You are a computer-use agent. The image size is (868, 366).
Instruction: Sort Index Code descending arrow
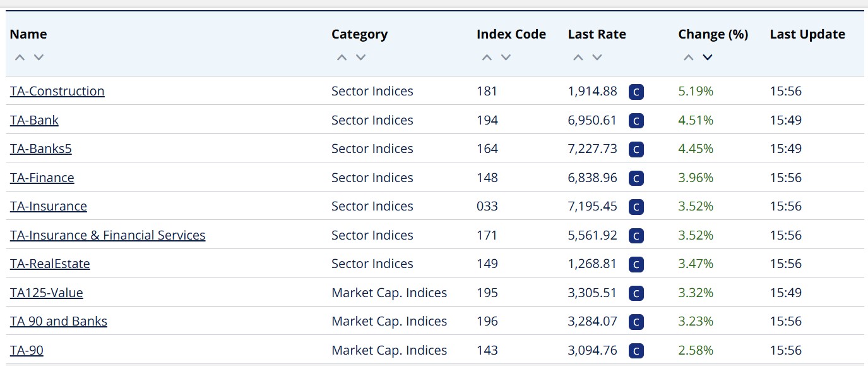coord(506,58)
